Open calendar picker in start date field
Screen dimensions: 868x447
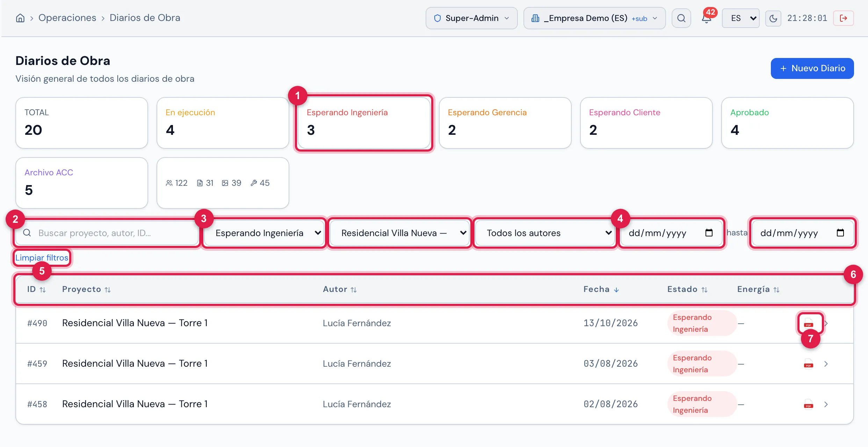point(709,233)
